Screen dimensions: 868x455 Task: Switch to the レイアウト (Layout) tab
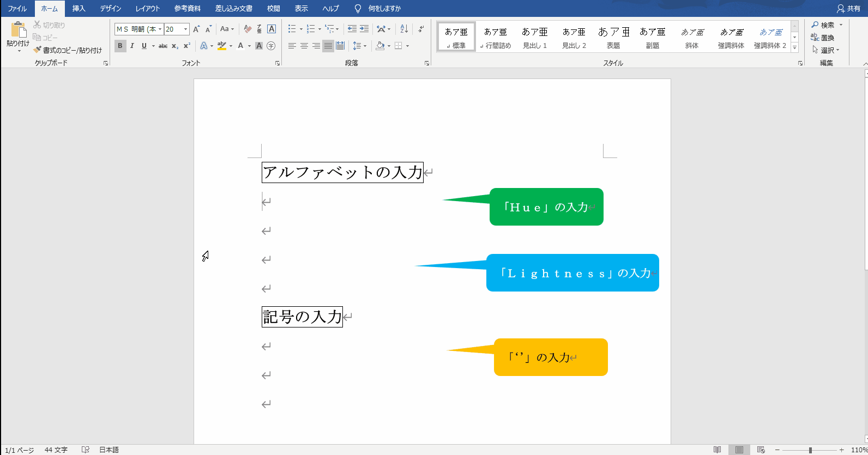pyautogui.click(x=147, y=9)
